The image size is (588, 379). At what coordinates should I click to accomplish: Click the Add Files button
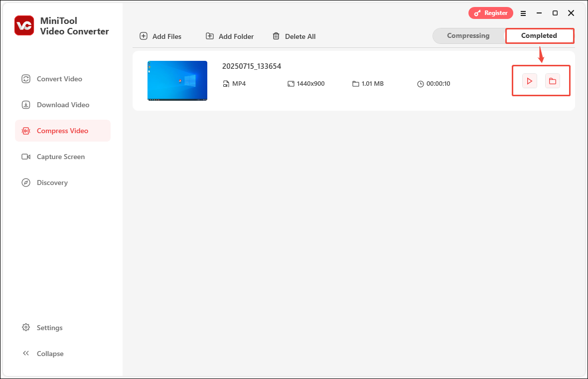click(x=160, y=36)
